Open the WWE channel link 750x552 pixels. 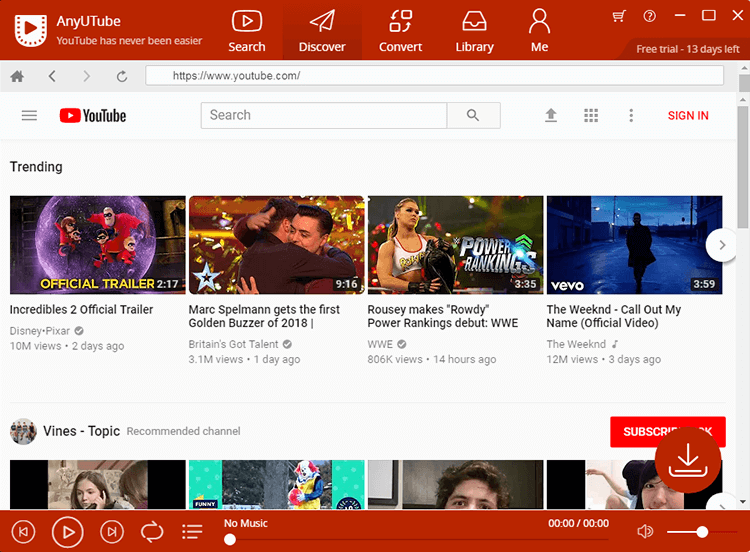(380, 344)
